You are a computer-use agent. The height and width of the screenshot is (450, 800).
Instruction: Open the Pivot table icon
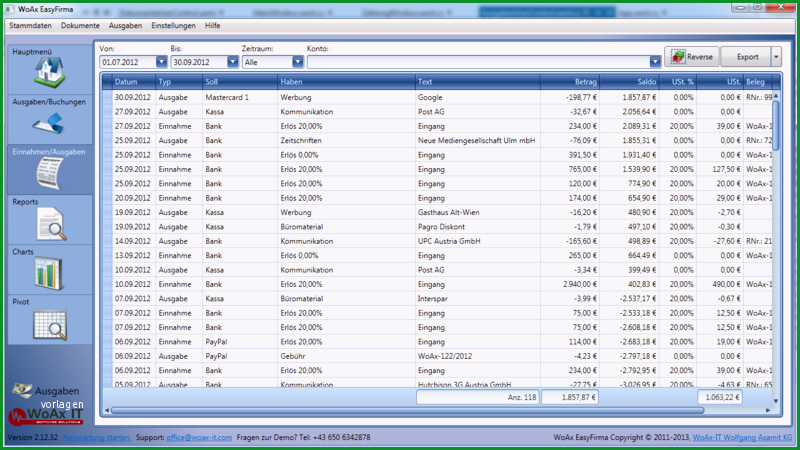(x=50, y=324)
